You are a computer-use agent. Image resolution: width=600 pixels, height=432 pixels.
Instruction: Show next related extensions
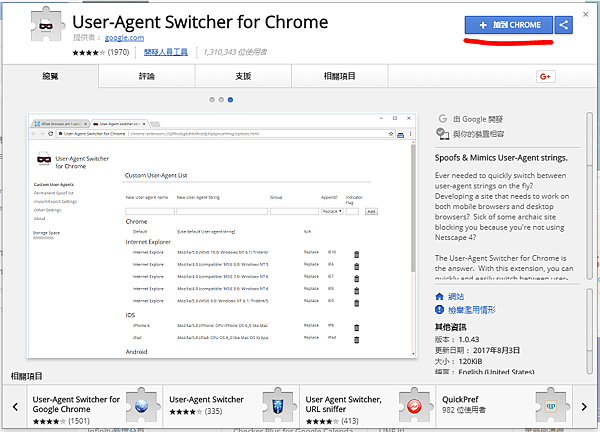[x=584, y=407]
